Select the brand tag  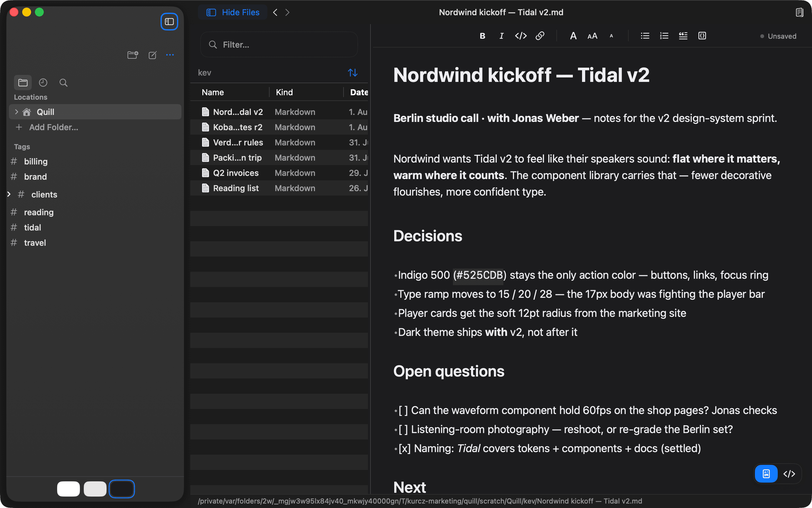[35, 177]
